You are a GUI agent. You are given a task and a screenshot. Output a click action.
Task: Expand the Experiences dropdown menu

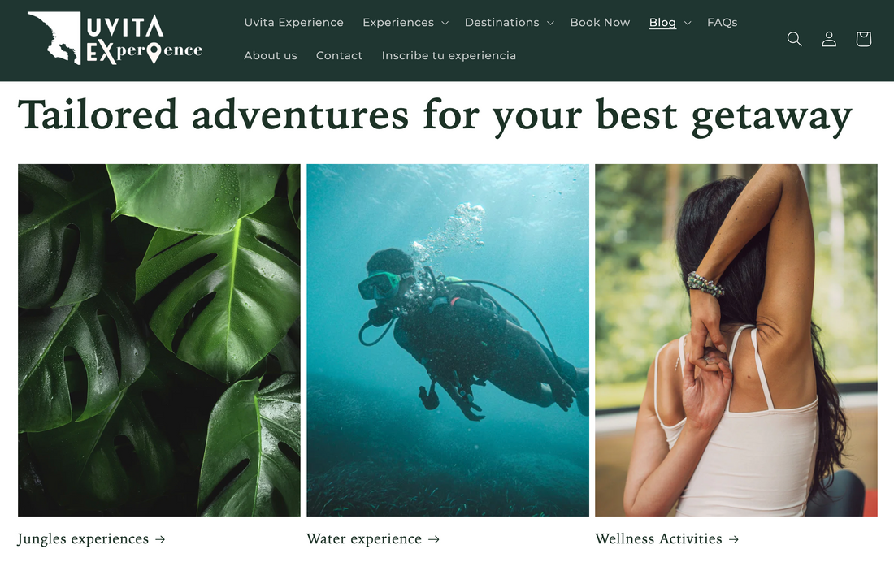point(406,22)
